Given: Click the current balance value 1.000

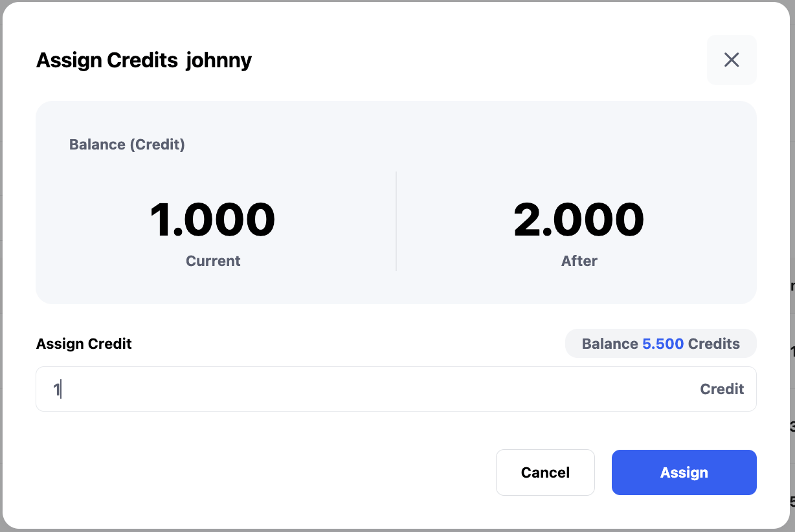Looking at the screenshot, I should pos(212,220).
